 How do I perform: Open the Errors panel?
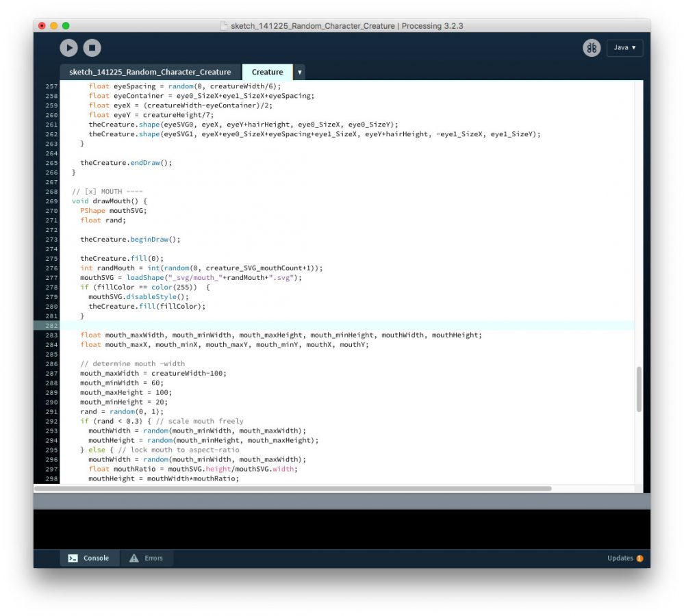147,558
